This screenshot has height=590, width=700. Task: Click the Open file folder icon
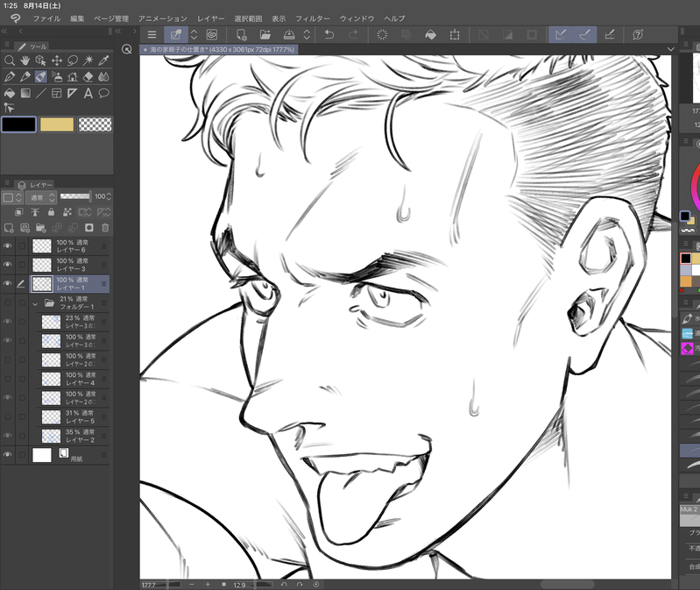pyautogui.click(x=265, y=35)
